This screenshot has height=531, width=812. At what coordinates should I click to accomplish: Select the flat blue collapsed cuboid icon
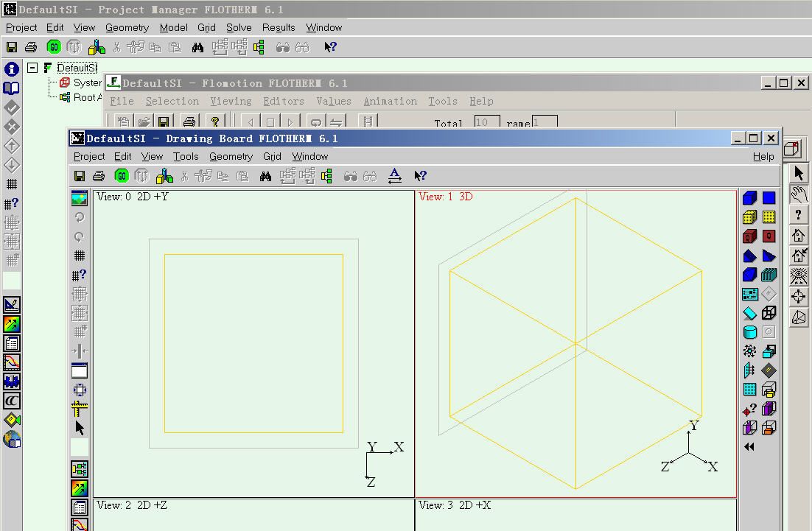click(x=769, y=197)
